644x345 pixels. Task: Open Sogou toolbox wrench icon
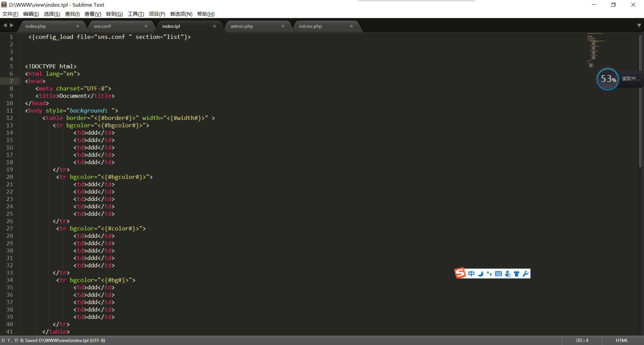526,274
